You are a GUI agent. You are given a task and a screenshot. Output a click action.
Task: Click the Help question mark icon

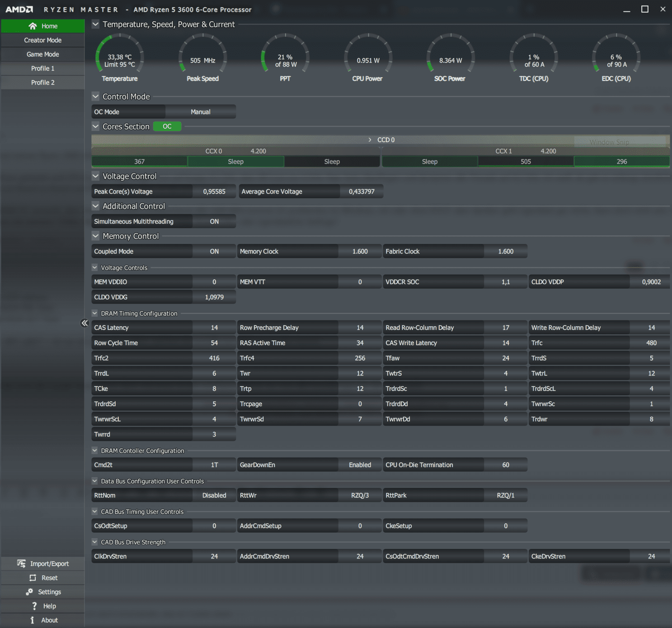point(34,606)
